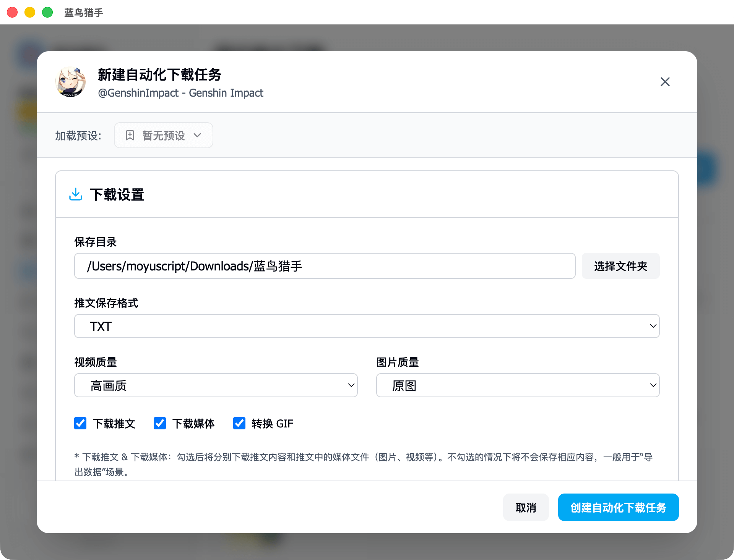734x560 pixels.
Task: Click the yellow minimize window button
Action: [30, 12]
